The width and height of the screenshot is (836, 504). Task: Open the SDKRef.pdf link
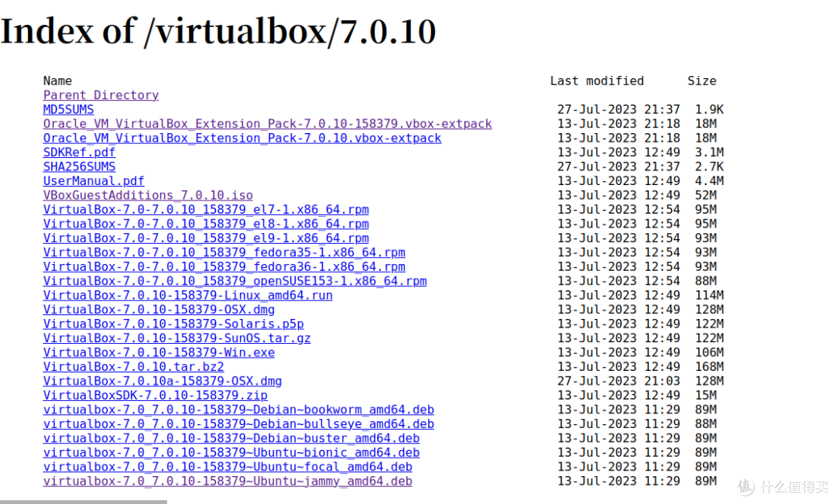tap(79, 153)
